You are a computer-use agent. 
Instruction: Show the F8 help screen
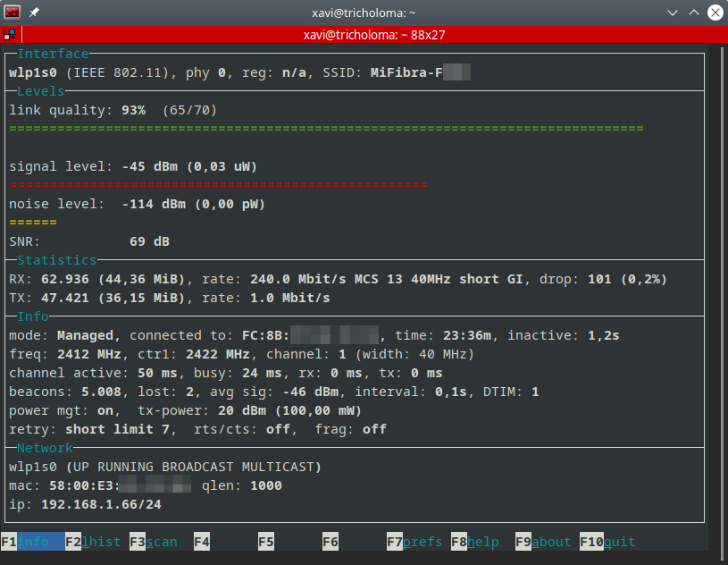click(474, 542)
